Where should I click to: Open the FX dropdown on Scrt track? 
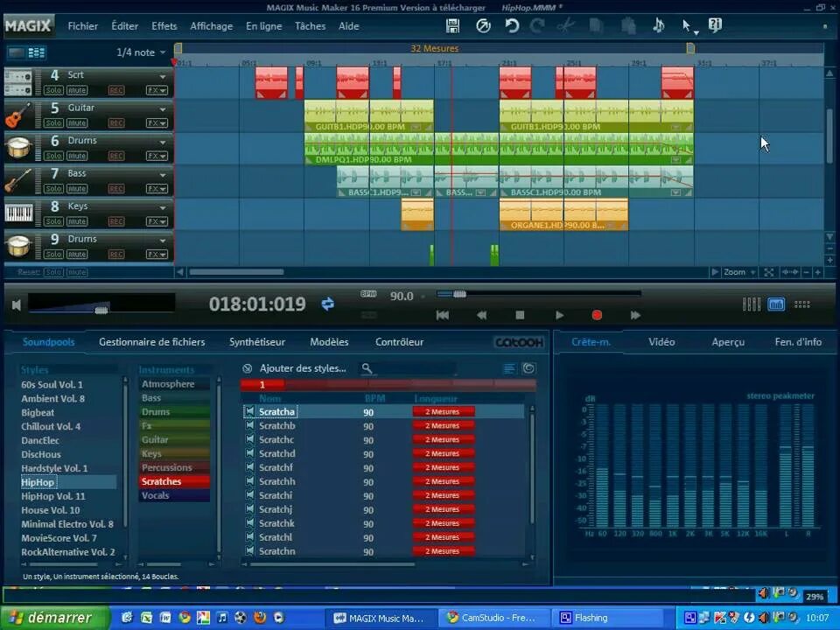coord(157,90)
